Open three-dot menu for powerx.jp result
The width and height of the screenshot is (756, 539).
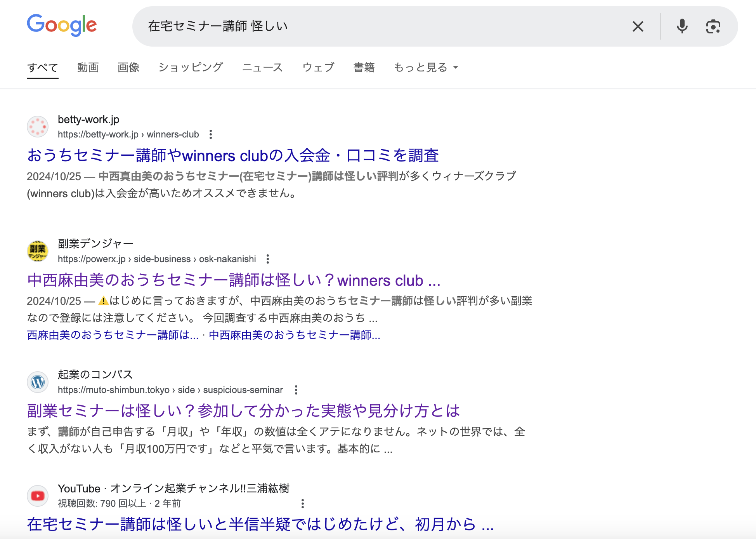click(268, 259)
